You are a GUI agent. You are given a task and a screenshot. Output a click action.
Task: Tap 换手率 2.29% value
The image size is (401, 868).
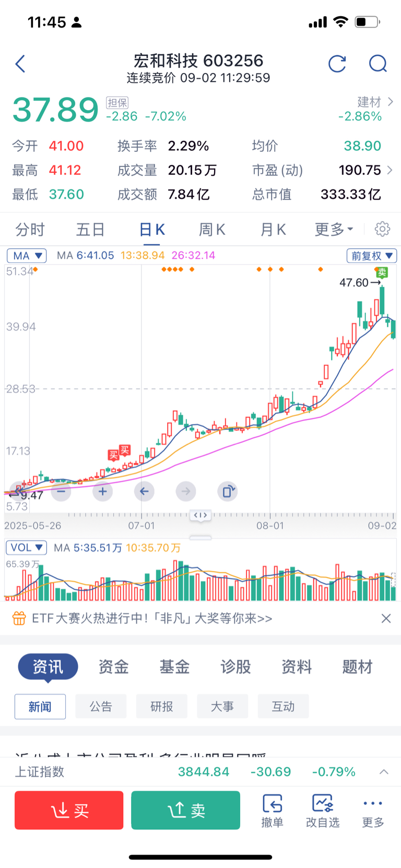click(188, 146)
